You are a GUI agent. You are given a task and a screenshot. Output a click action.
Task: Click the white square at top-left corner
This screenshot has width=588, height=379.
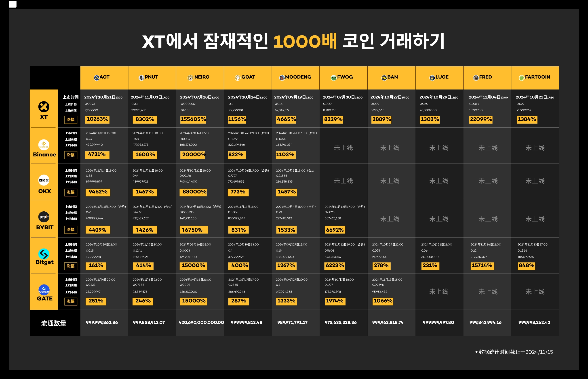pyautogui.click(x=13, y=4)
